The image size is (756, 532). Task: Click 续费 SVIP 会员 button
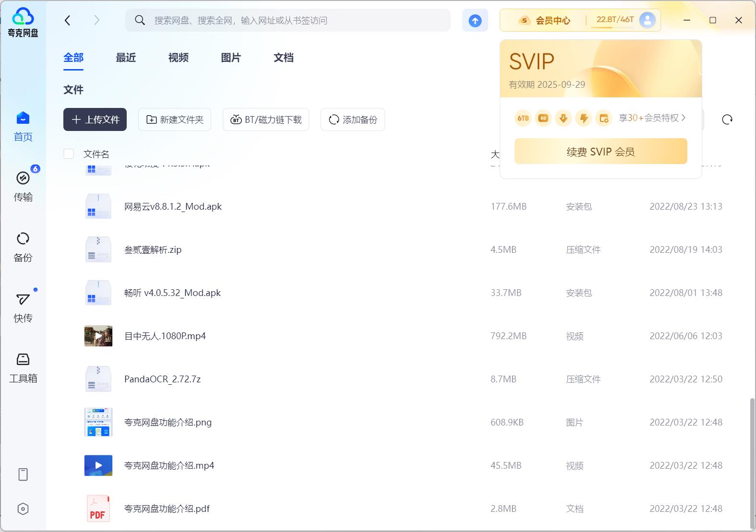click(601, 152)
